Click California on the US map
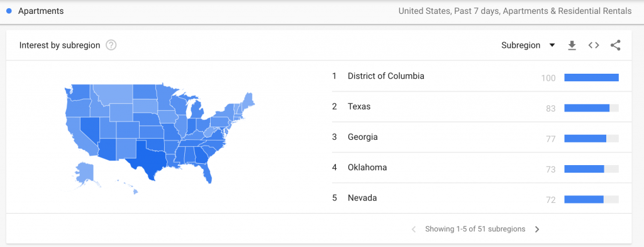Screen dimensions: 644x247 click(80, 136)
